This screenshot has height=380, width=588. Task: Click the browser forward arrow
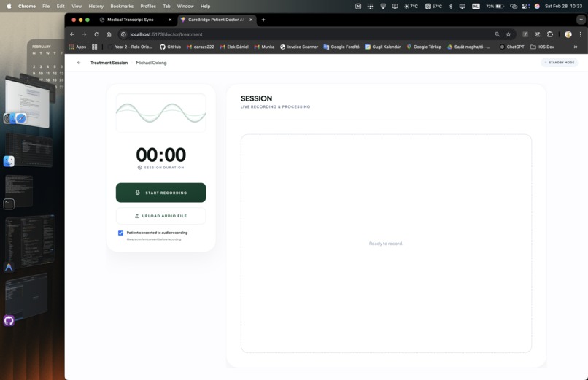point(85,34)
